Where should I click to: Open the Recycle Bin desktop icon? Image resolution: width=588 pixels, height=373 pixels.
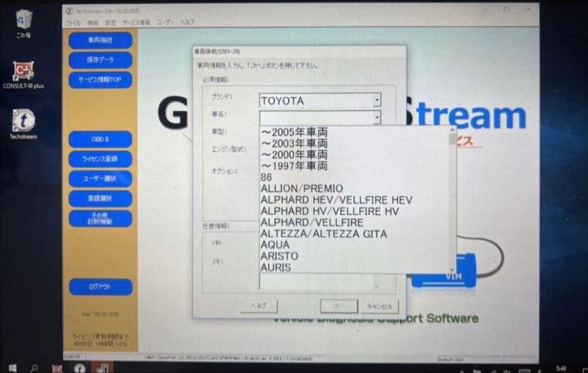[23, 20]
